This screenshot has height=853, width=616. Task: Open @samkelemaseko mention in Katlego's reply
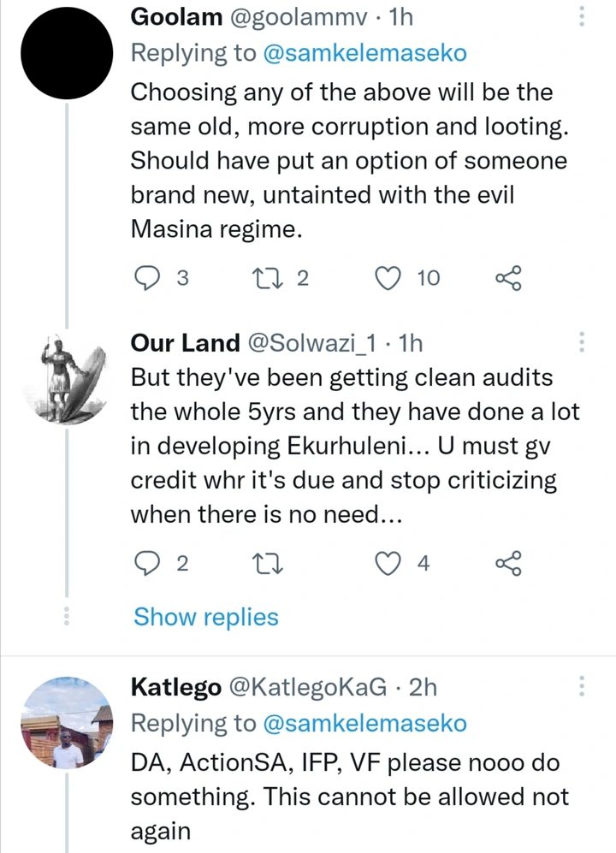(x=364, y=724)
